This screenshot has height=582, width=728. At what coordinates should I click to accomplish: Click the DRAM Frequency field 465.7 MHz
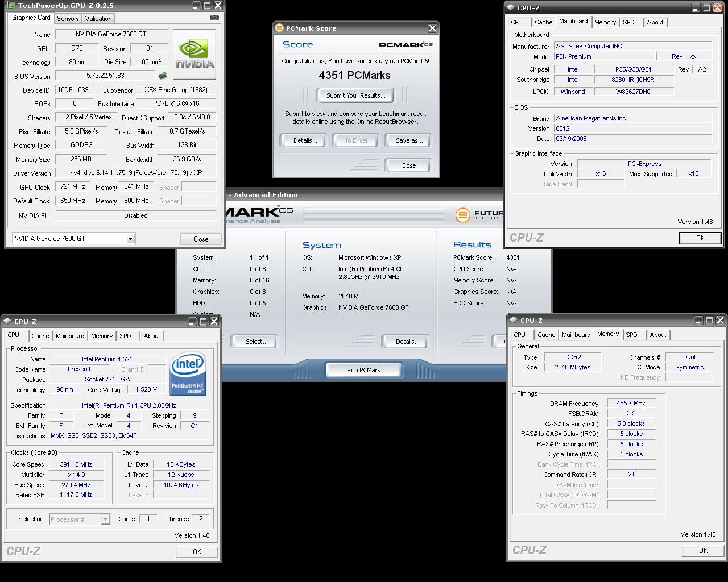pos(631,403)
